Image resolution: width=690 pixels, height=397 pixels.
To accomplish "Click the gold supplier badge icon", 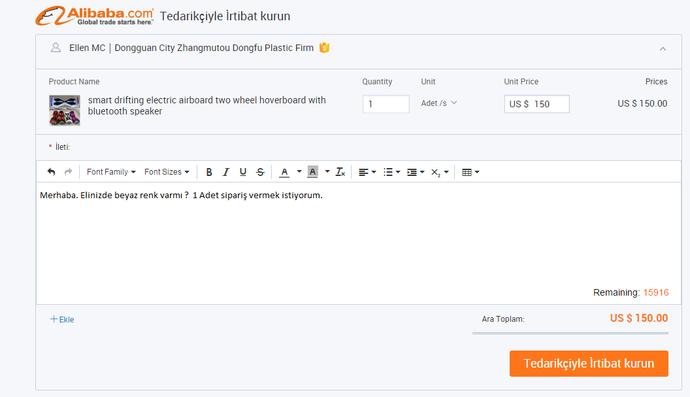I will pyautogui.click(x=324, y=48).
